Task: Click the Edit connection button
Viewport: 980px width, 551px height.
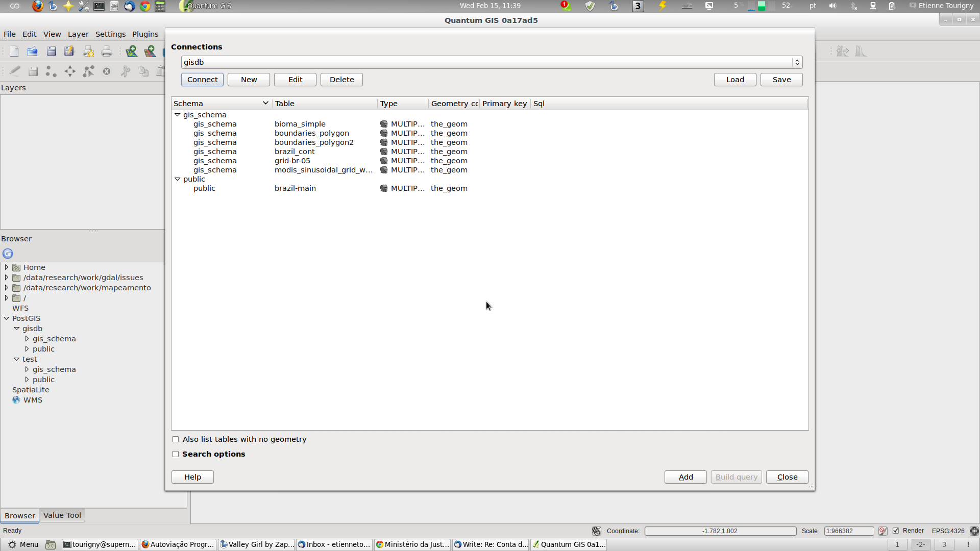Action: 295,80
